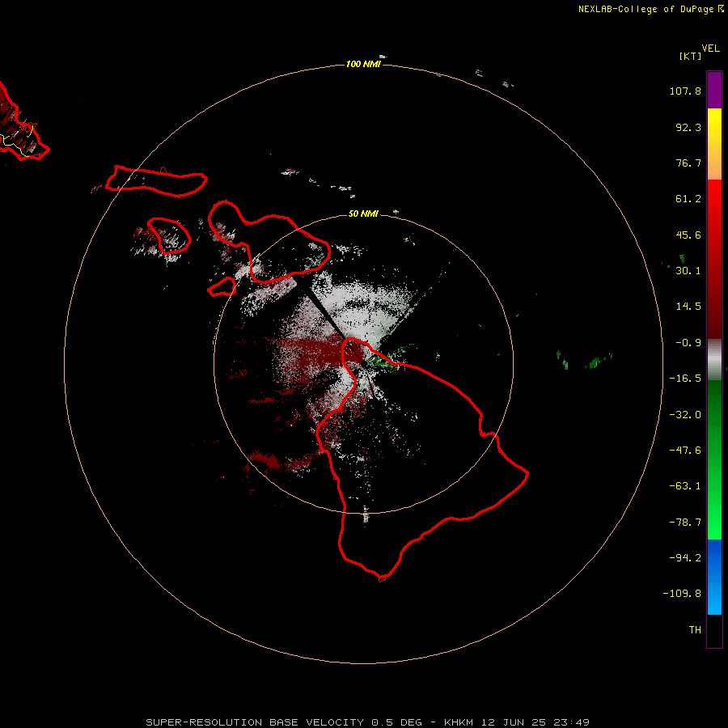Click the 50 NMI range ring label

363,214
